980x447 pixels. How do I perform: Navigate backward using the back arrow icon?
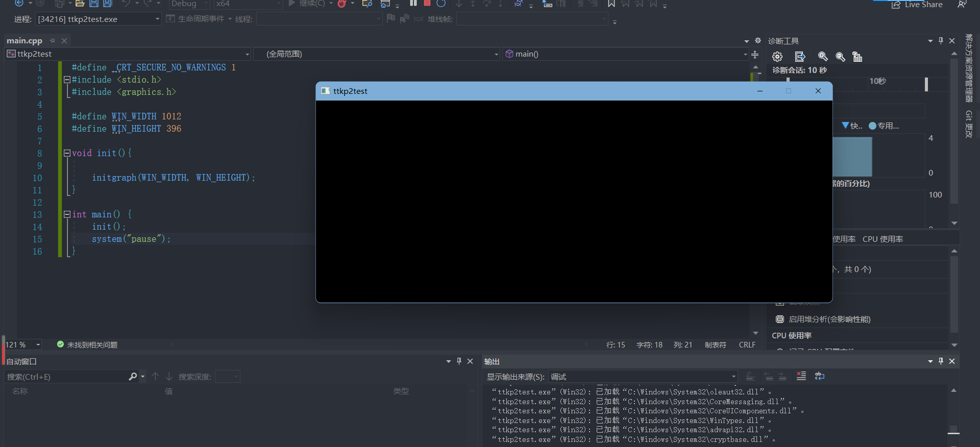point(19,3)
